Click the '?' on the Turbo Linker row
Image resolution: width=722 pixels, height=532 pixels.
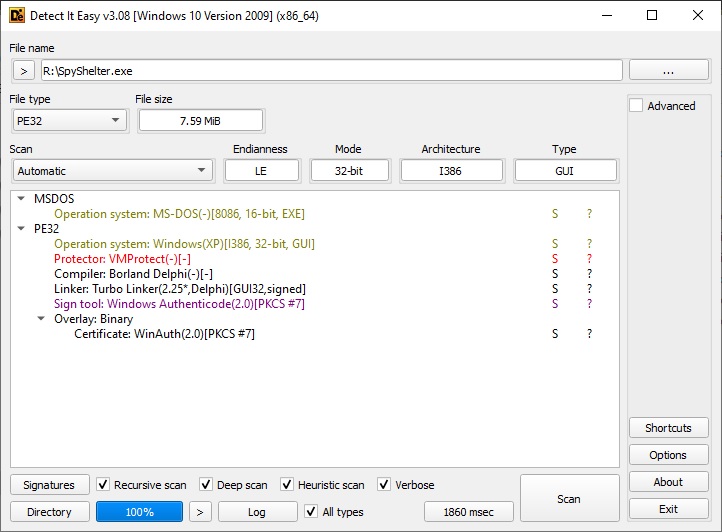tap(589, 289)
